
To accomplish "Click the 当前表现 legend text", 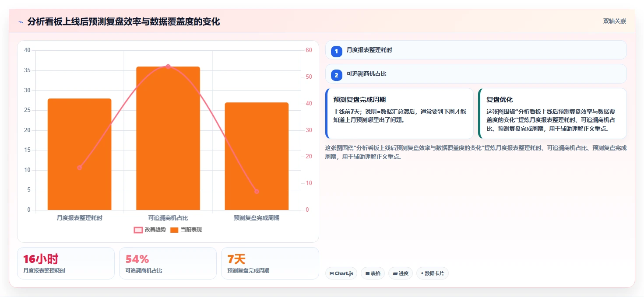I will click(x=191, y=230).
